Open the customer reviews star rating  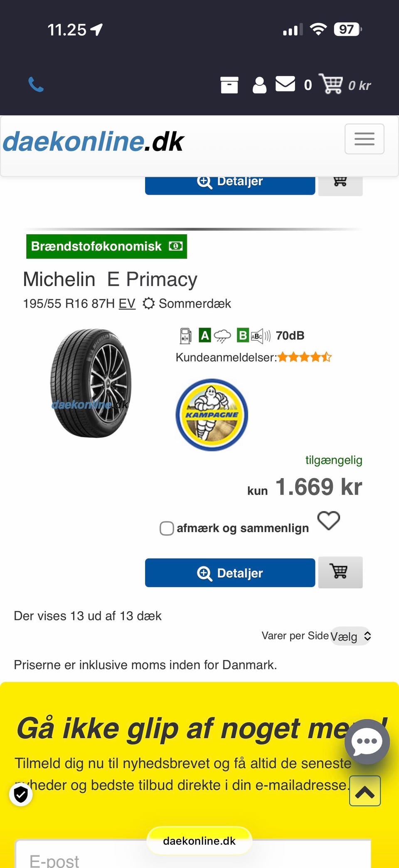tap(304, 357)
